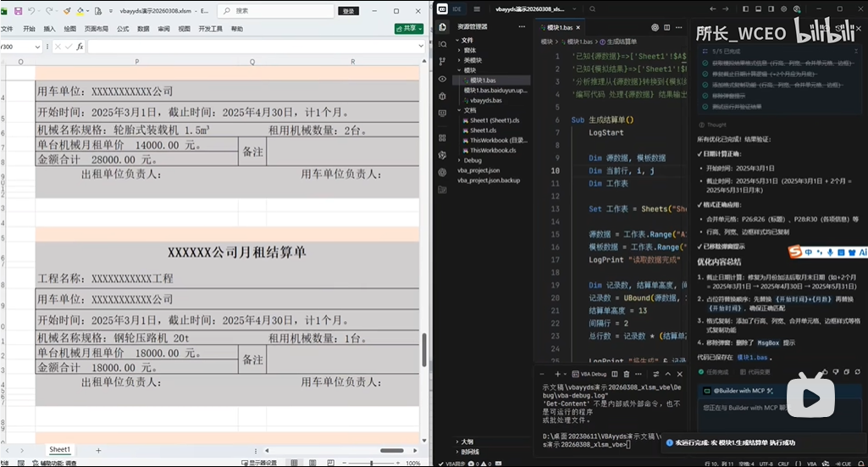Click 生成结算单 in the breadcrumb

[x=622, y=42]
